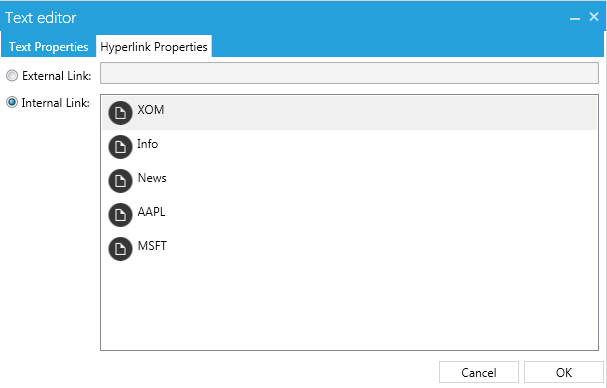Click the page icon beside Info
This screenshot has width=607, height=388.
click(120, 147)
